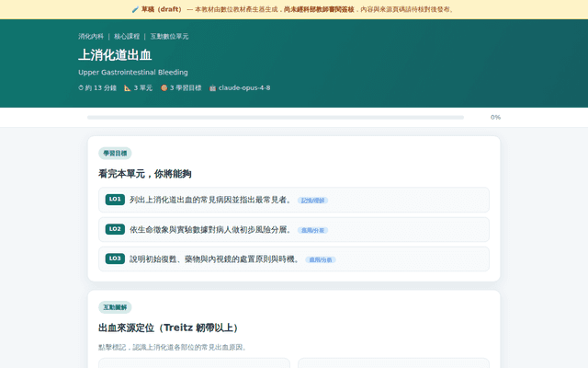Open the 核心課程 breadcrumb
The image size is (588, 368).
(127, 37)
